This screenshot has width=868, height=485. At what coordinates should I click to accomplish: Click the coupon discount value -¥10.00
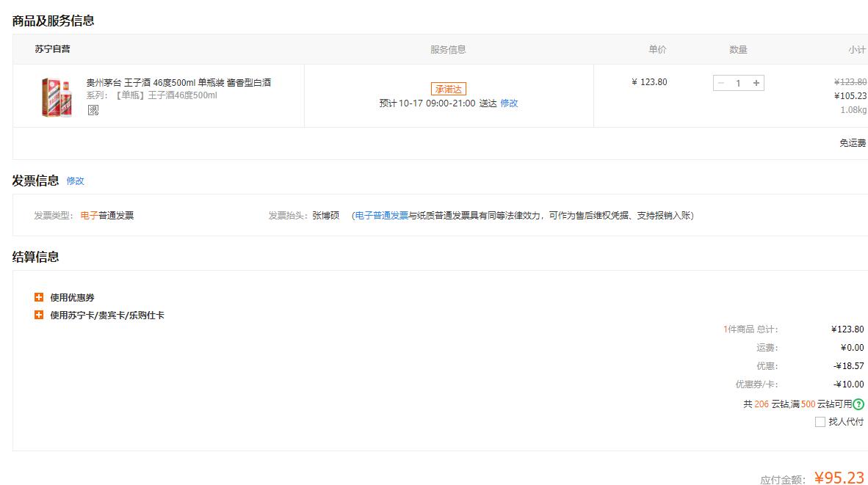coord(849,384)
